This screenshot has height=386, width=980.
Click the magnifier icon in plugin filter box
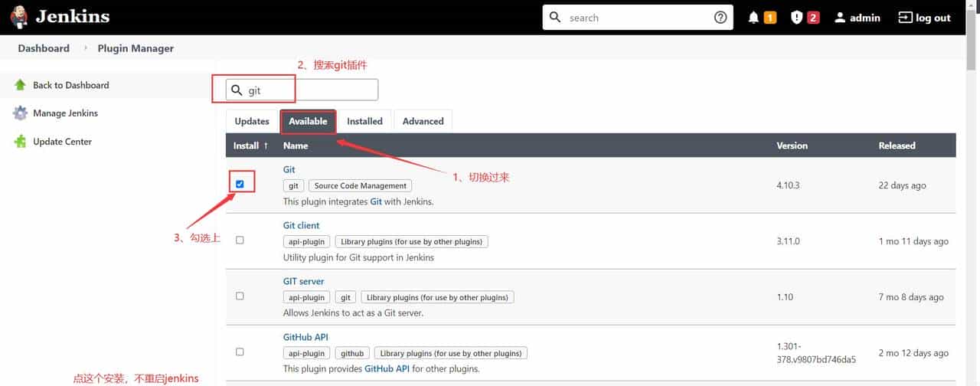click(237, 90)
